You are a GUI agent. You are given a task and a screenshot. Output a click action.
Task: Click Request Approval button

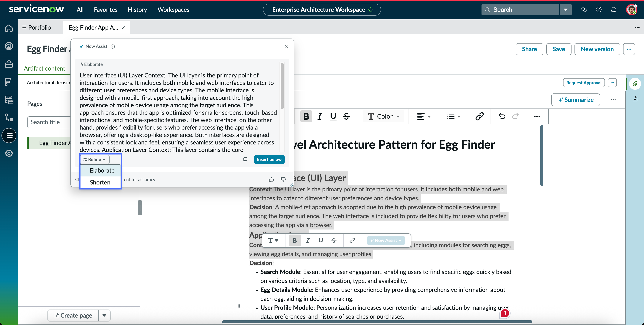click(584, 83)
